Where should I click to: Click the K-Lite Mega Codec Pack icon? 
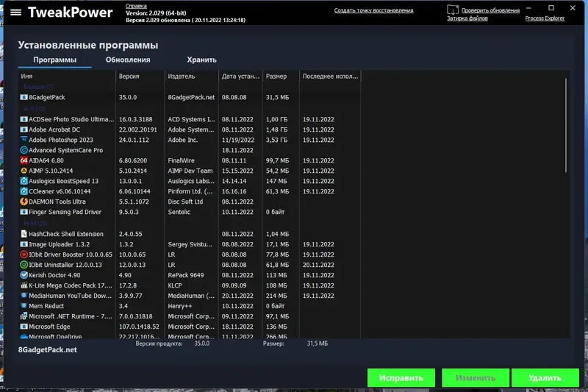24,285
